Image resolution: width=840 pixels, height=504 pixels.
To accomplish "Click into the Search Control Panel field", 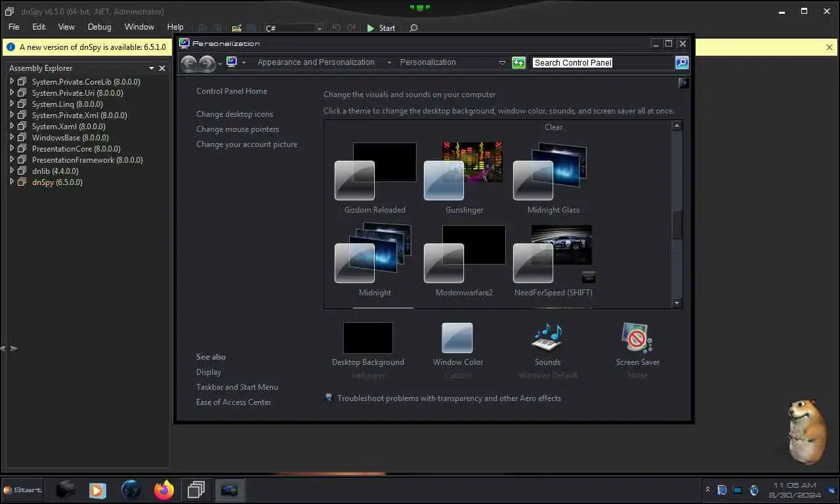I will pyautogui.click(x=602, y=63).
